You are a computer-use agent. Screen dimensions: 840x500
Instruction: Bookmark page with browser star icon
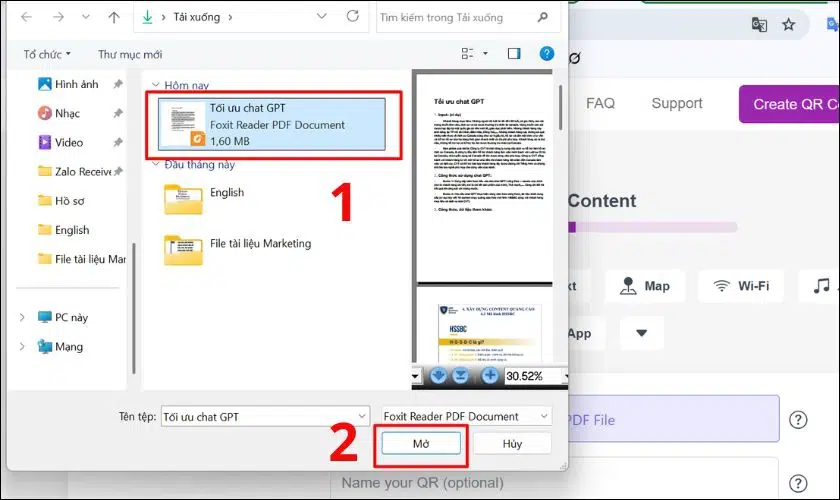pos(788,24)
